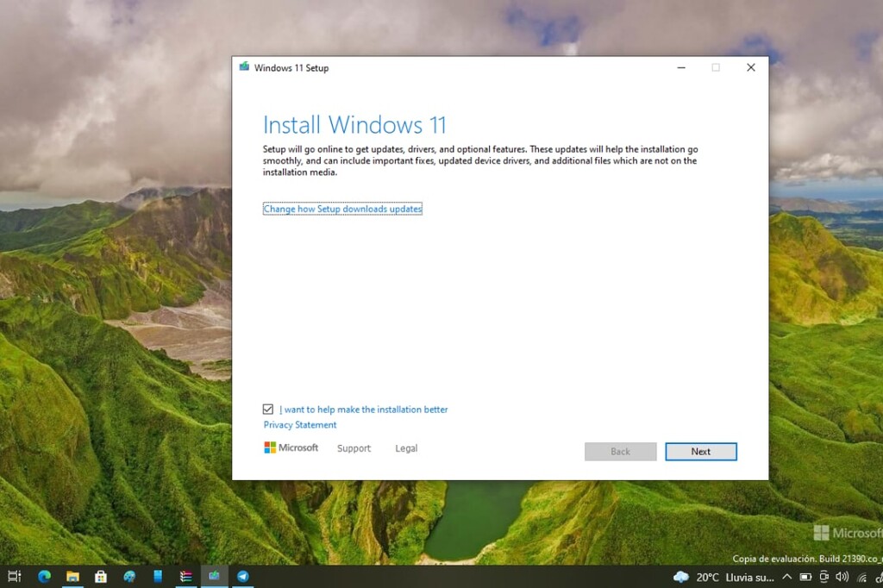Launch Microsoft Edge from the taskbar
Screen dimensions: 883x588
pos(44,576)
